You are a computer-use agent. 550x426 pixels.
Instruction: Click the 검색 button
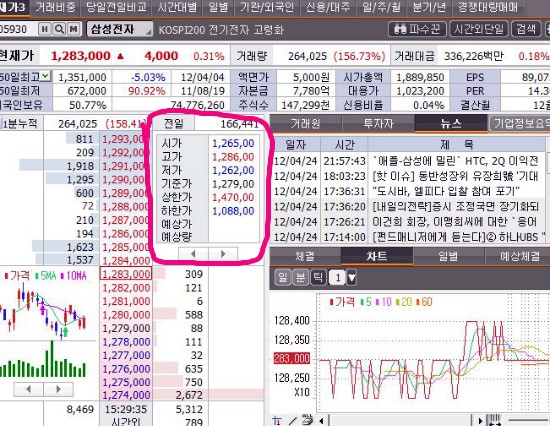pyautogui.click(x=526, y=29)
